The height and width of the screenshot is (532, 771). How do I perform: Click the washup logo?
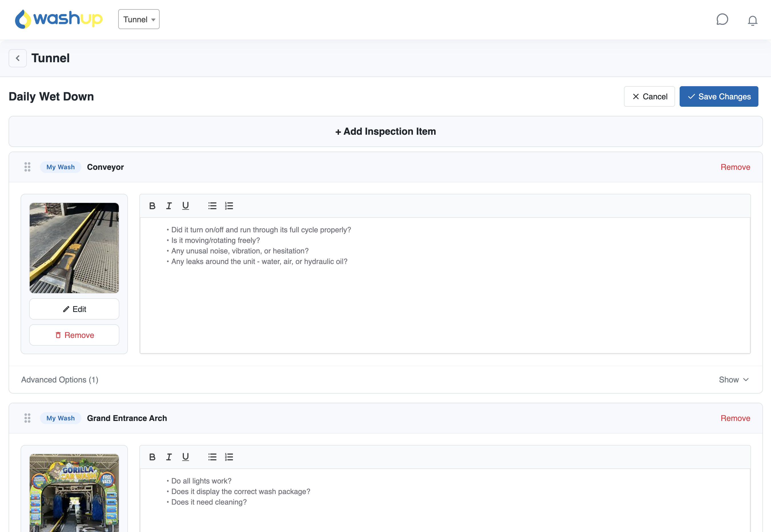coord(59,19)
